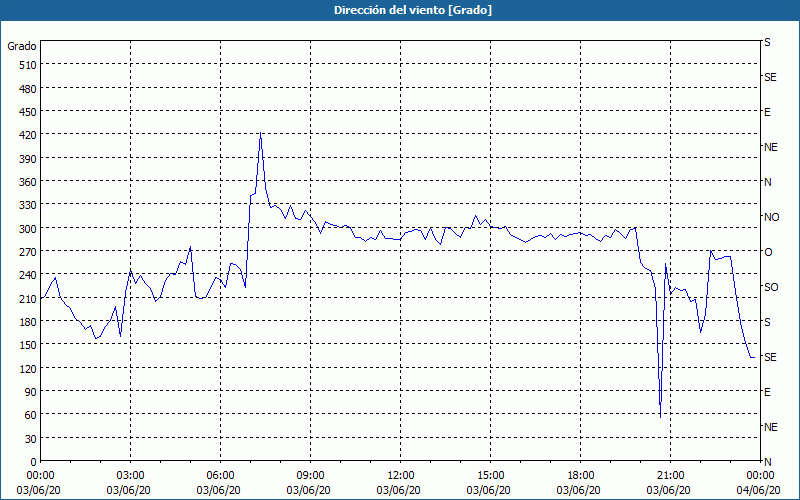Viewport: 800px width, 500px height.
Task: Click the 240 y-axis label
Action: [29, 276]
